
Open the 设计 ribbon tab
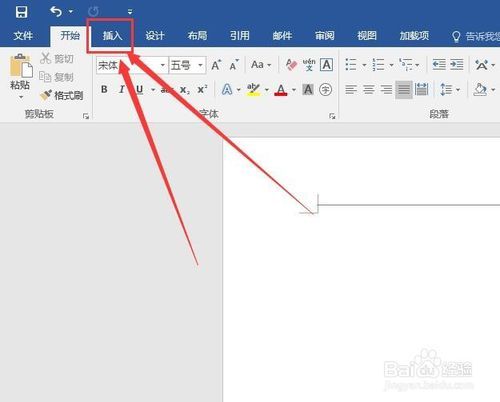155,35
